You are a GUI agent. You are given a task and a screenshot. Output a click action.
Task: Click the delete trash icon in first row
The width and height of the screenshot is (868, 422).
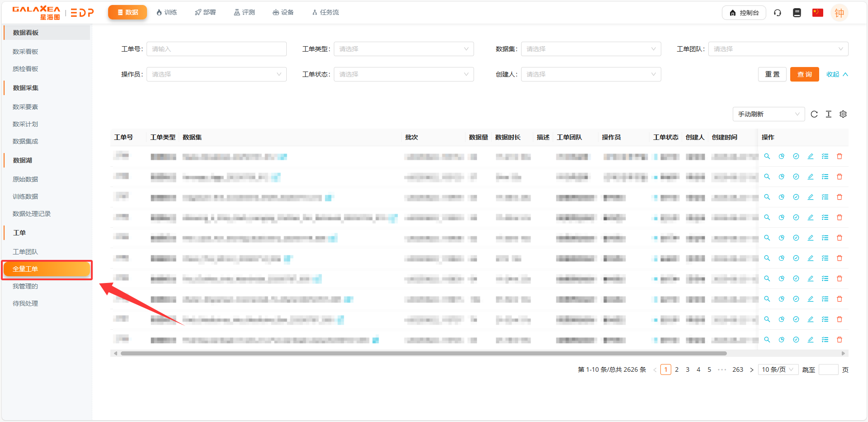[840, 156]
